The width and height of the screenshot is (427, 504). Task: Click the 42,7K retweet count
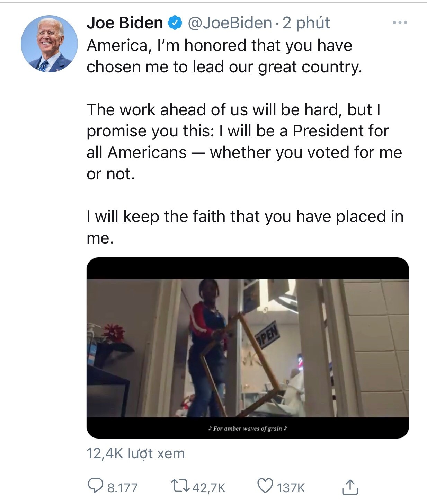[x=208, y=488]
